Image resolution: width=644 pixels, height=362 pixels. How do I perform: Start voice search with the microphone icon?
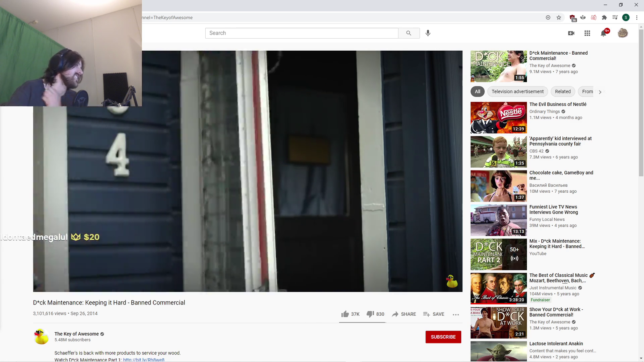pyautogui.click(x=428, y=33)
